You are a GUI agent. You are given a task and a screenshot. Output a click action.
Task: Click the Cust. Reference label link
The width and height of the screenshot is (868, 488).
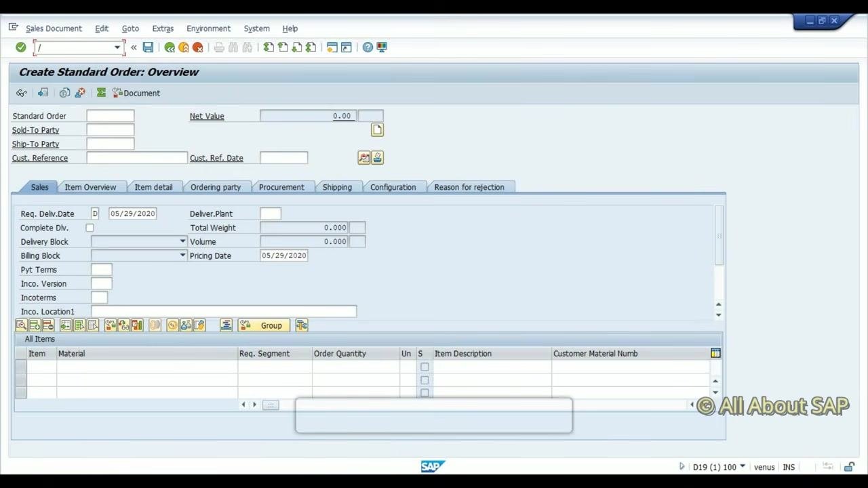pyautogui.click(x=40, y=158)
